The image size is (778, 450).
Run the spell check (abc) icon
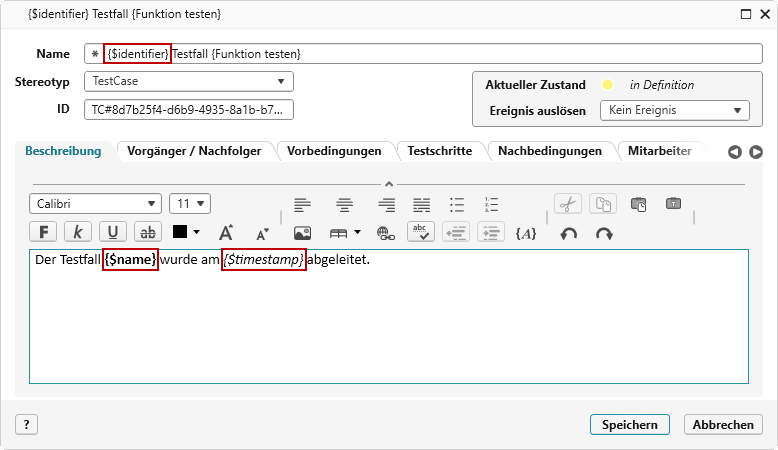click(x=422, y=232)
